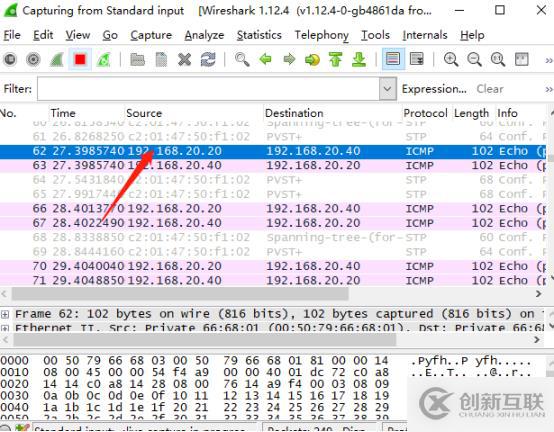Reload this capture file icon

pyautogui.click(x=208, y=59)
